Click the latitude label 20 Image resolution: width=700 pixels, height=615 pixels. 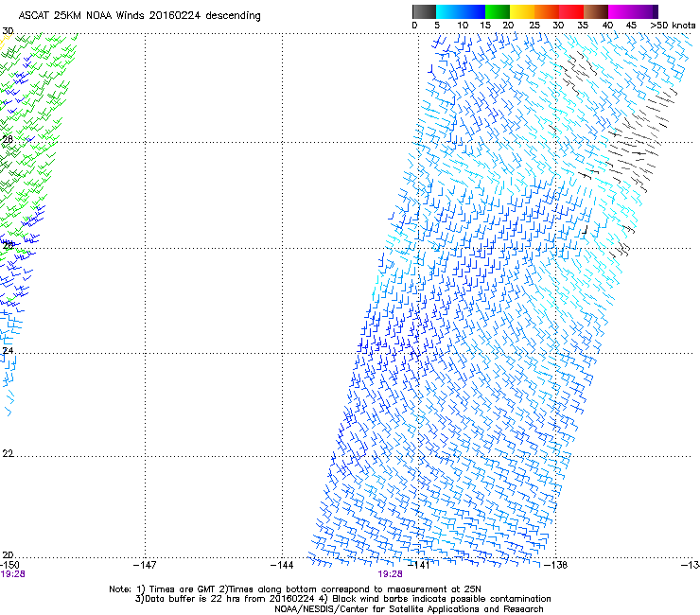(x=8, y=554)
